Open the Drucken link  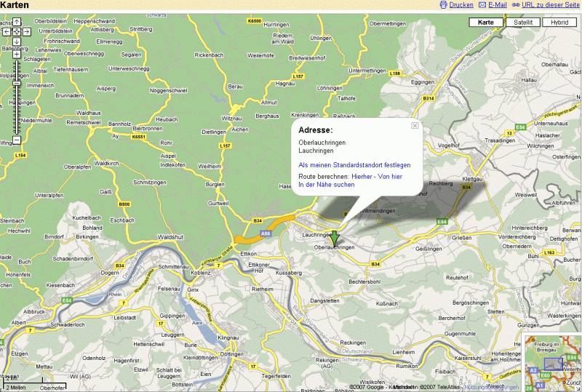click(x=461, y=5)
